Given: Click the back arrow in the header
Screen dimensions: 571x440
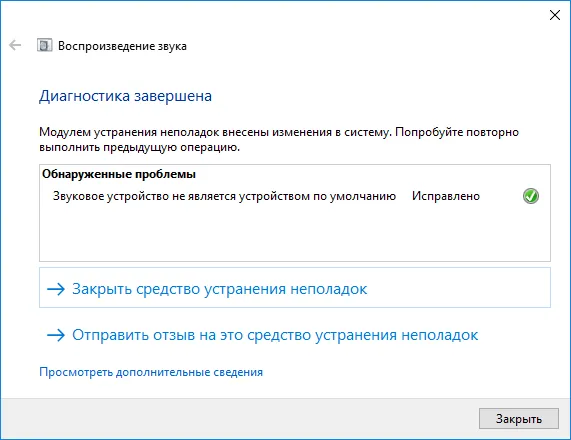Looking at the screenshot, I should [x=15, y=46].
